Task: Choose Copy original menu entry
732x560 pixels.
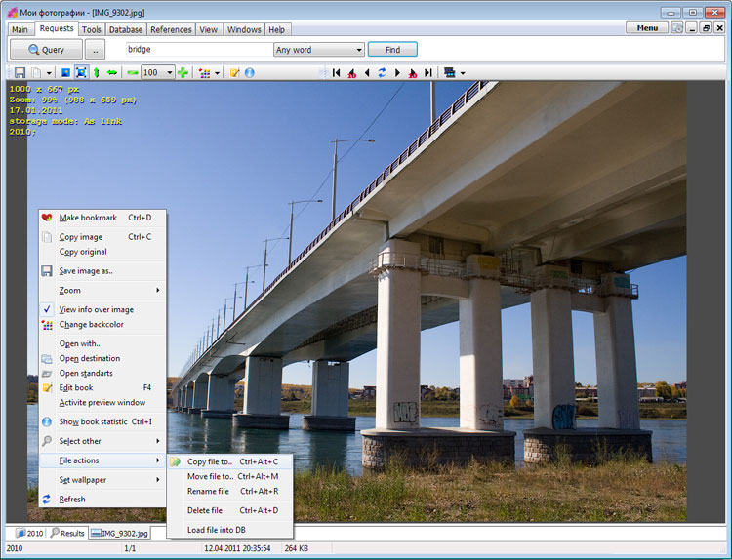Action: tap(102, 252)
